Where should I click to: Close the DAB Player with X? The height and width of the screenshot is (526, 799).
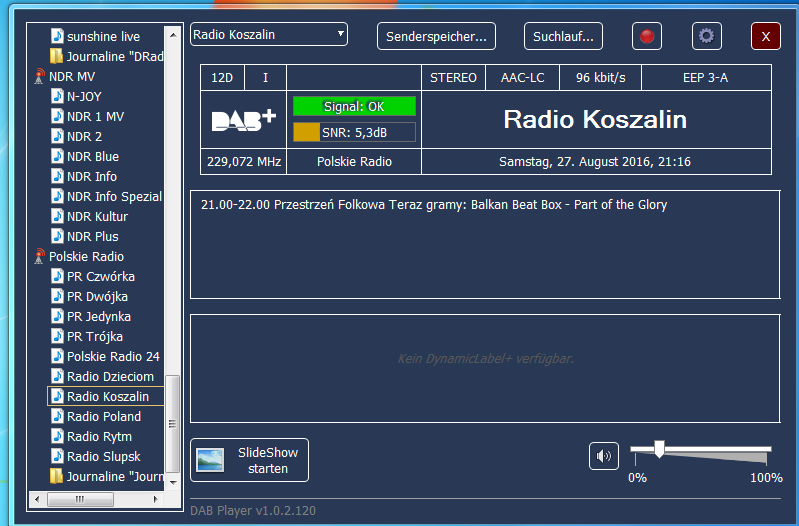pos(765,36)
